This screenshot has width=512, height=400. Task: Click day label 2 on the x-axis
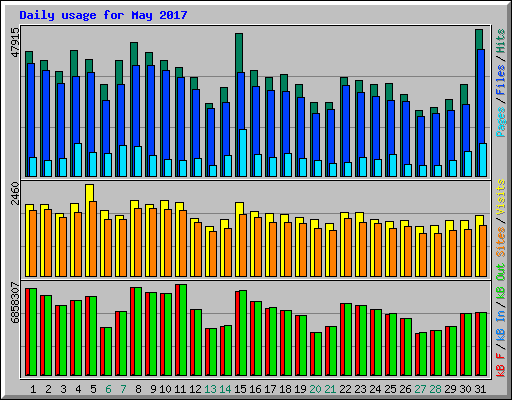click(x=48, y=389)
